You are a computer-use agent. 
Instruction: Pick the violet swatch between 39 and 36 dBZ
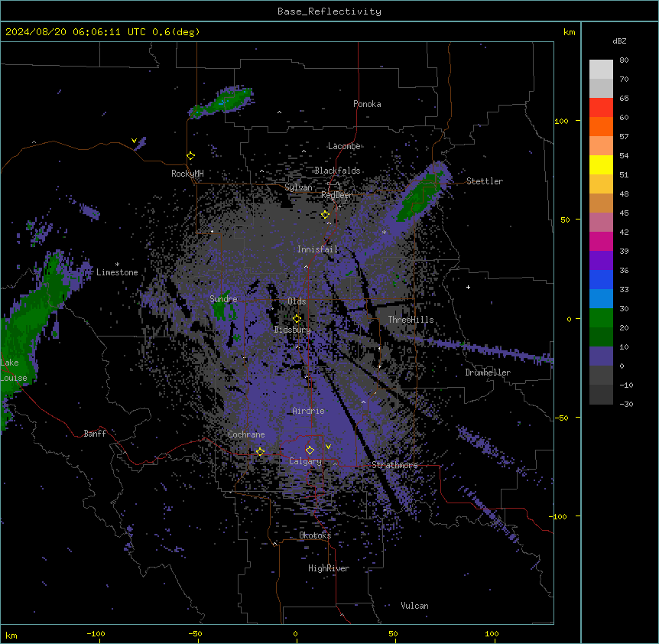(601, 261)
